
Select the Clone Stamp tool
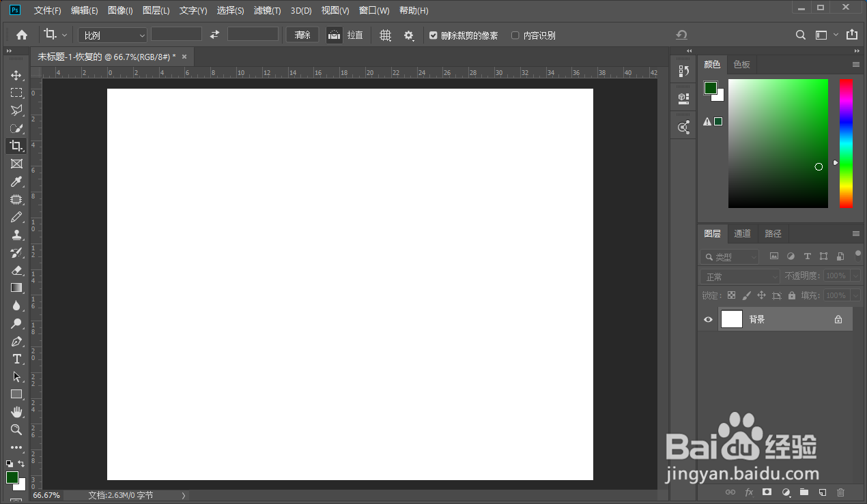(16, 234)
